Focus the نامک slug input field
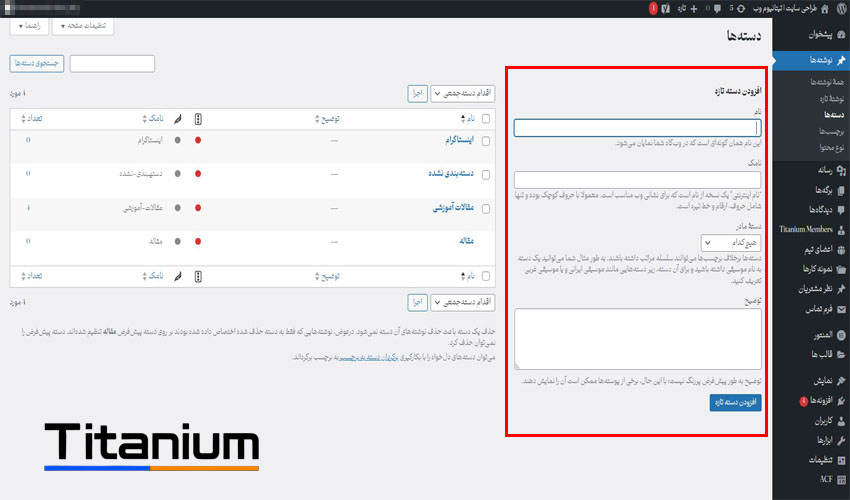This screenshot has height=500, width=850. tap(638, 180)
